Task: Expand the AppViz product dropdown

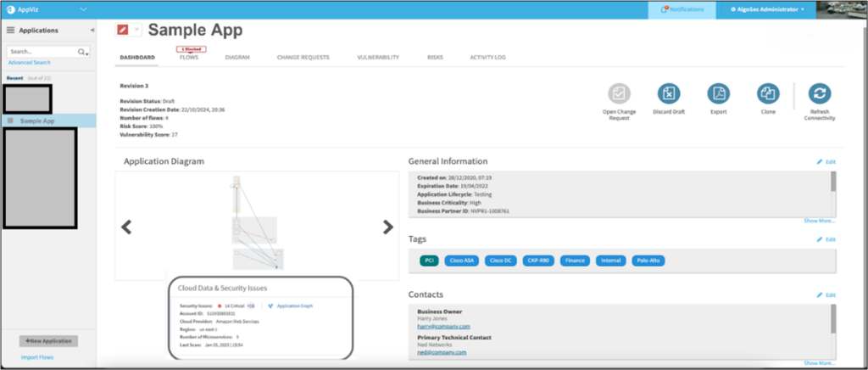Action: pos(83,8)
